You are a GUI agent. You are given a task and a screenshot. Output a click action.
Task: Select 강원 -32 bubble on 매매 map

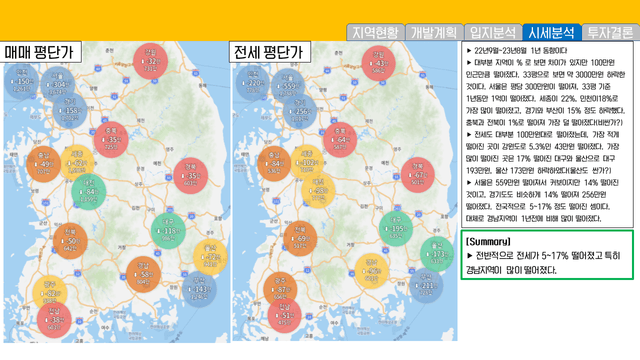pos(150,61)
